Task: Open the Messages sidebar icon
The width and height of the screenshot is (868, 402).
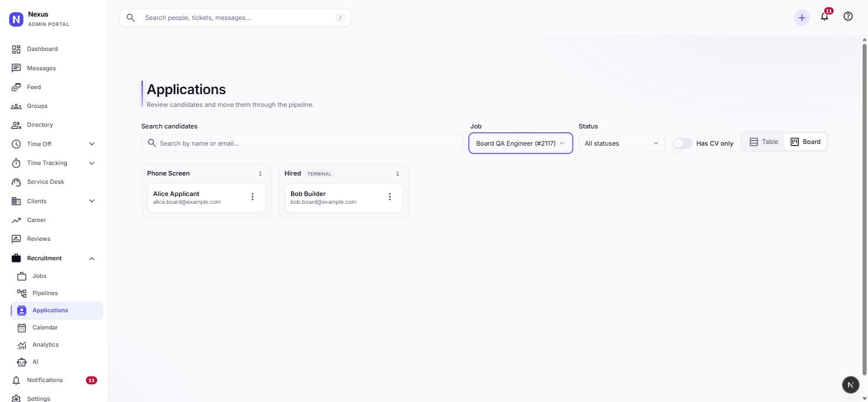Action: (x=16, y=68)
